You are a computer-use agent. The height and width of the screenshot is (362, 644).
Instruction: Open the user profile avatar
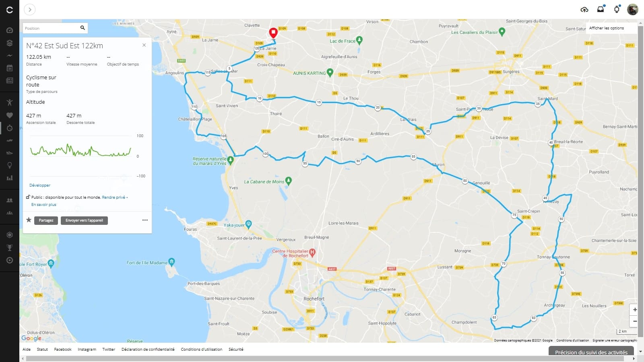(x=632, y=9)
